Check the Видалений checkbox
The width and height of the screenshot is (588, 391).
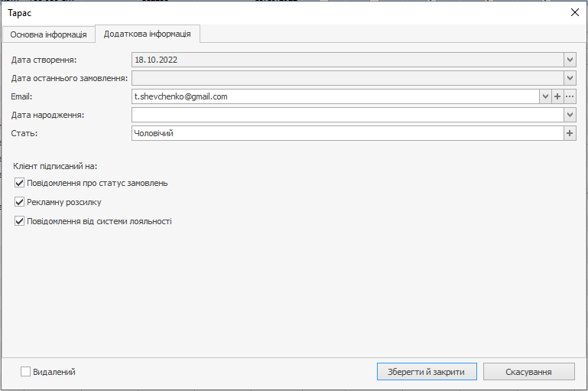coord(25,372)
